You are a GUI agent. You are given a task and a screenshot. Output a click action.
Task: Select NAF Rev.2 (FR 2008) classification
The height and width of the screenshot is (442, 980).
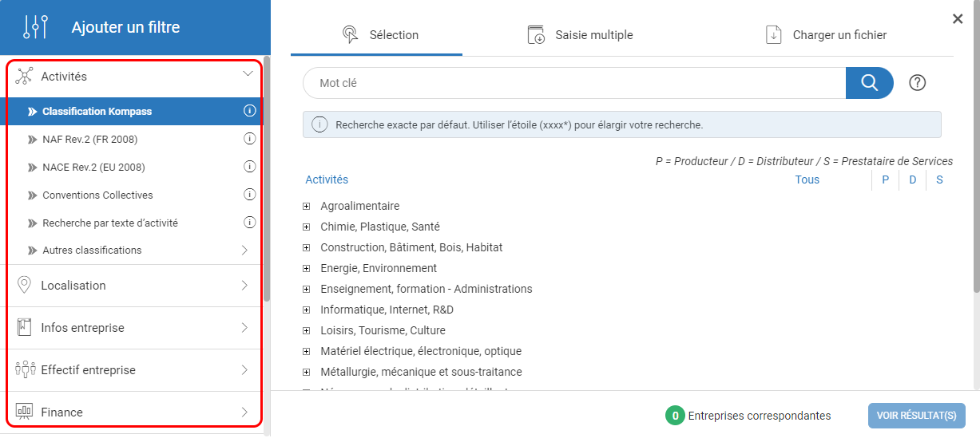pyautogui.click(x=89, y=140)
